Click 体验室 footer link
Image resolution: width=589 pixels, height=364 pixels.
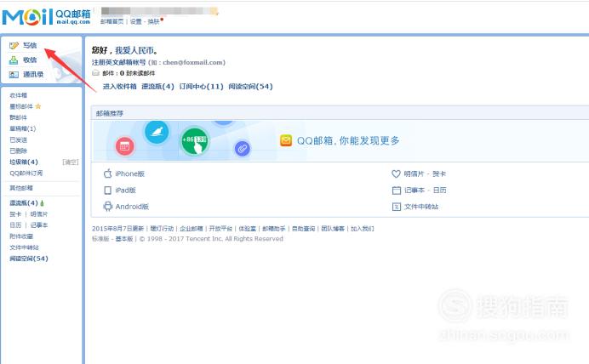247,229
